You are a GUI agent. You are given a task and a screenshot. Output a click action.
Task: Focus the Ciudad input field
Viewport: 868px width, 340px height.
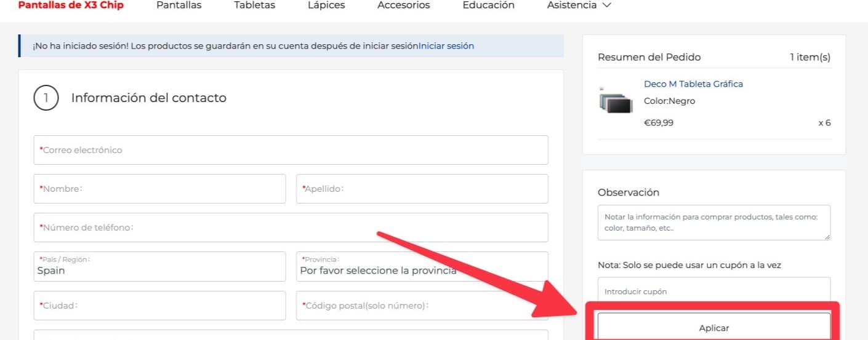tap(159, 306)
